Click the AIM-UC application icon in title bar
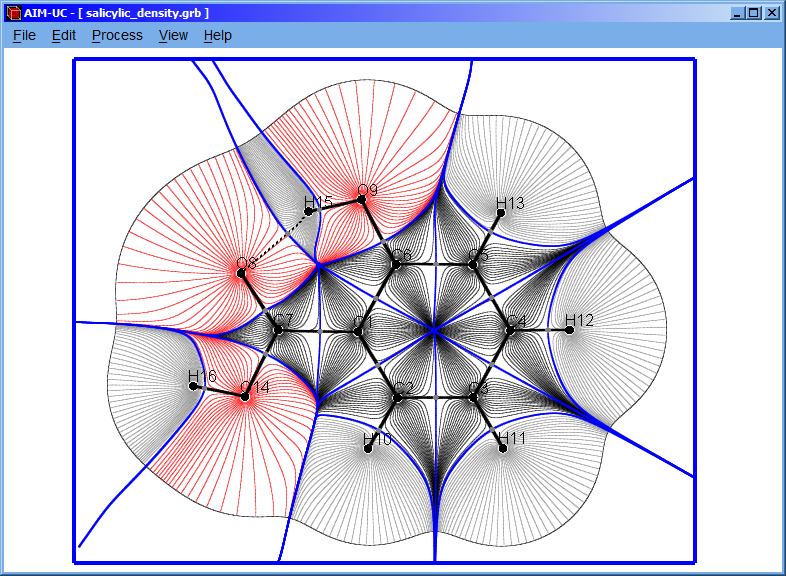 [x=13, y=14]
